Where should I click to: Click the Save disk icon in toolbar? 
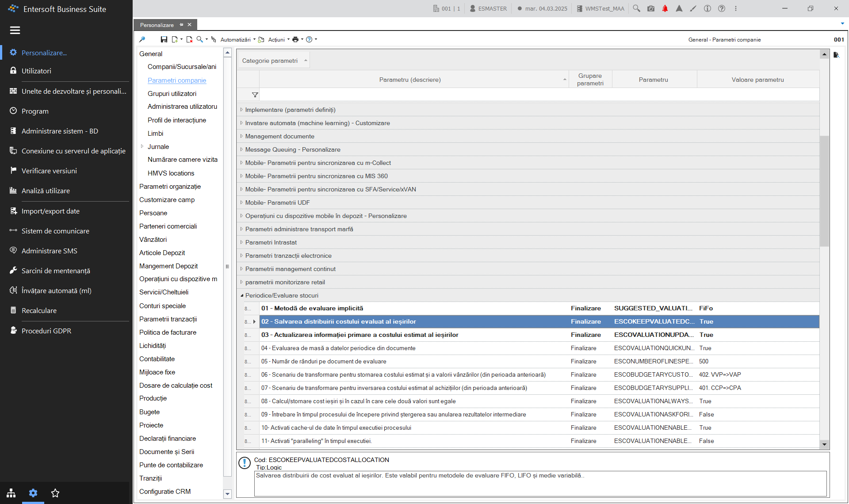point(164,40)
